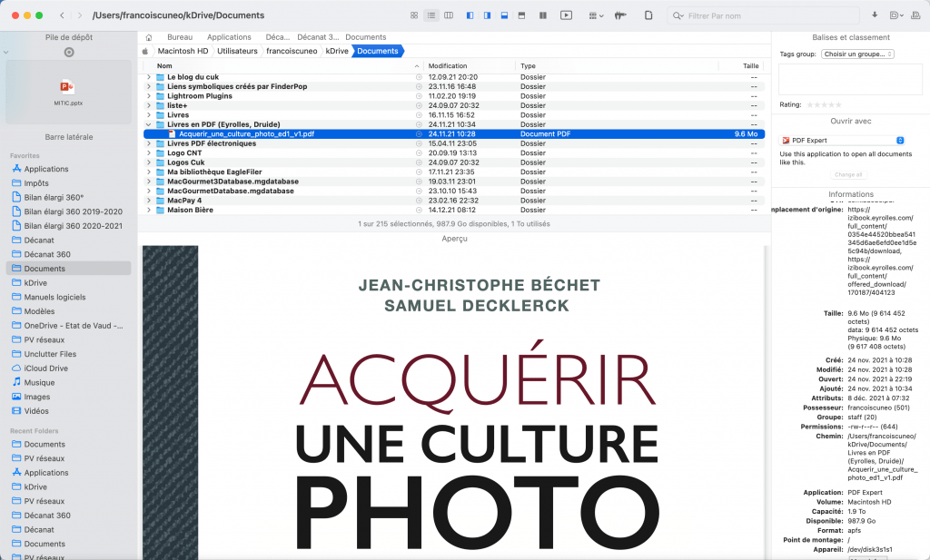Select the Acquerir_une_culture_photo_ed1_v1.pdf file
930x560 pixels.
[454, 134]
